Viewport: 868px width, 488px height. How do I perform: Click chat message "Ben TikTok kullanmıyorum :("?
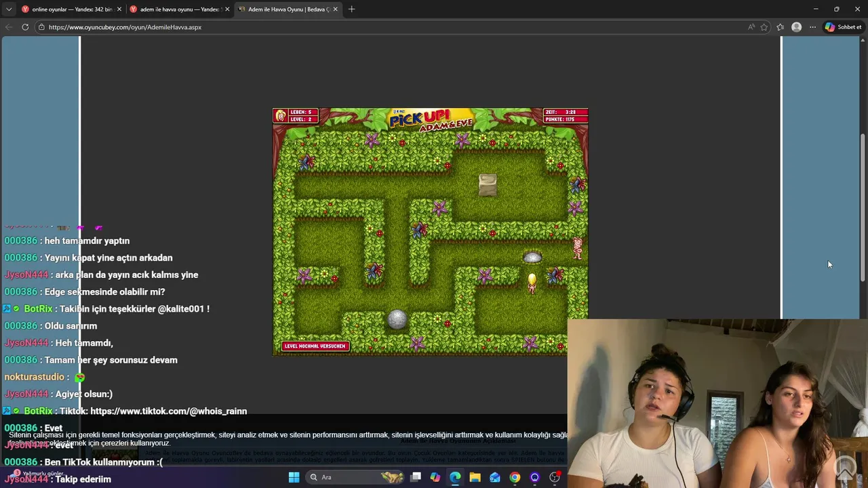(x=104, y=462)
